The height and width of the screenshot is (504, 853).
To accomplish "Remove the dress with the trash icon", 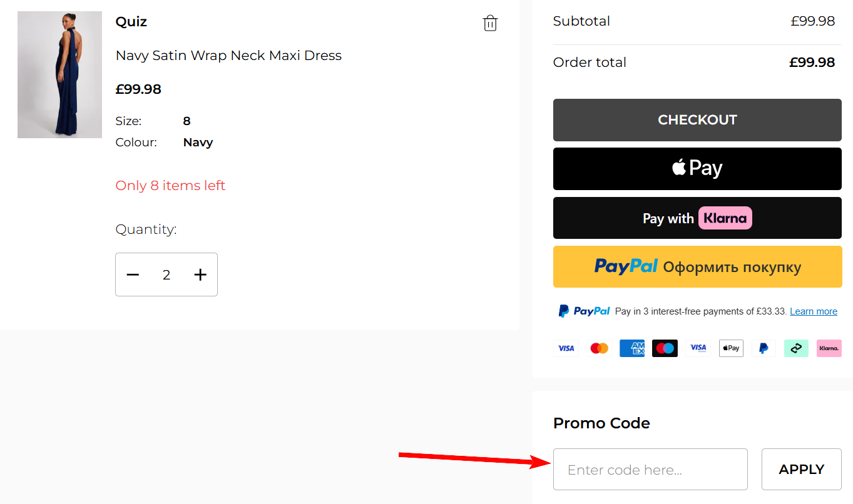I will coord(490,23).
